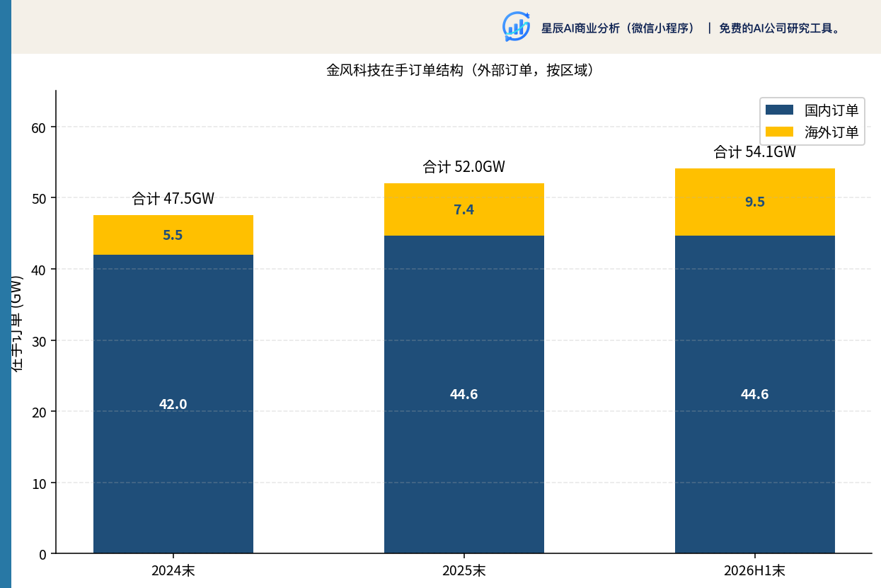The image size is (881, 588).
Task: Click the 合计 52.0GW total label
Action: point(464,167)
